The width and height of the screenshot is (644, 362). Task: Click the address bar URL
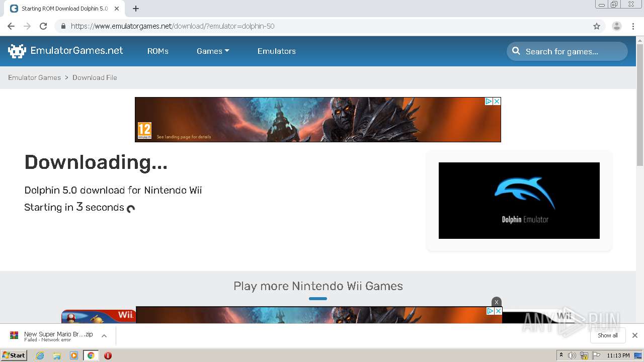[173, 26]
